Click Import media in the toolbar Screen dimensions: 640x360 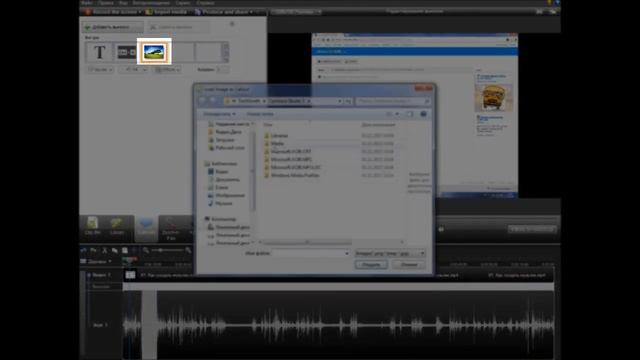[167, 12]
